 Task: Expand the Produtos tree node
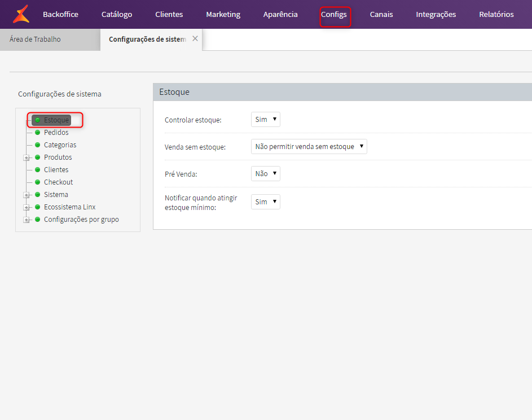(x=26, y=158)
